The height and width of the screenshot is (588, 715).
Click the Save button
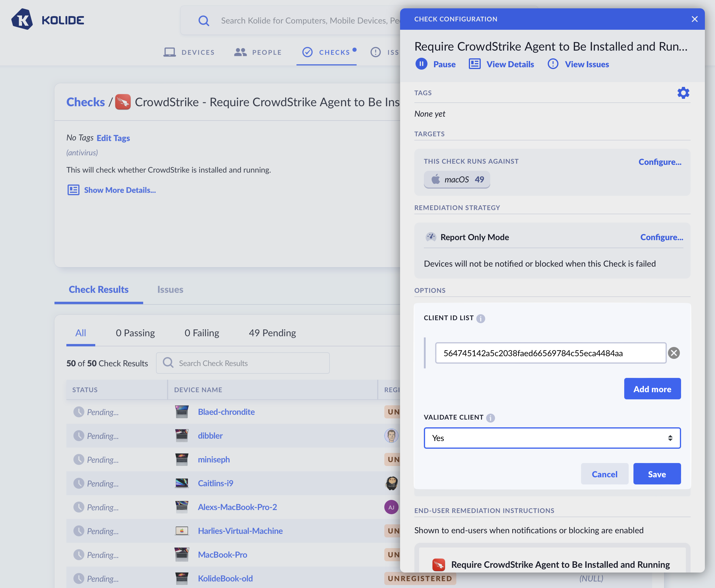[656, 474]
